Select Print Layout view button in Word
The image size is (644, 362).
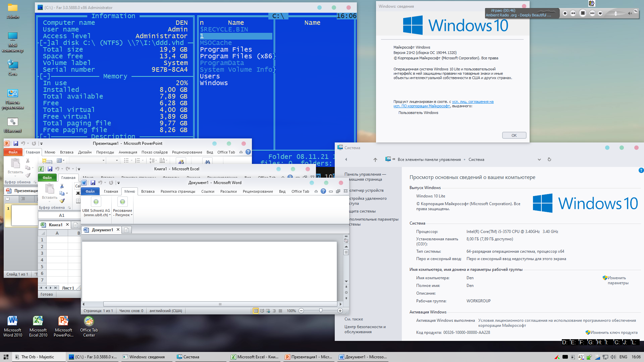256,311
